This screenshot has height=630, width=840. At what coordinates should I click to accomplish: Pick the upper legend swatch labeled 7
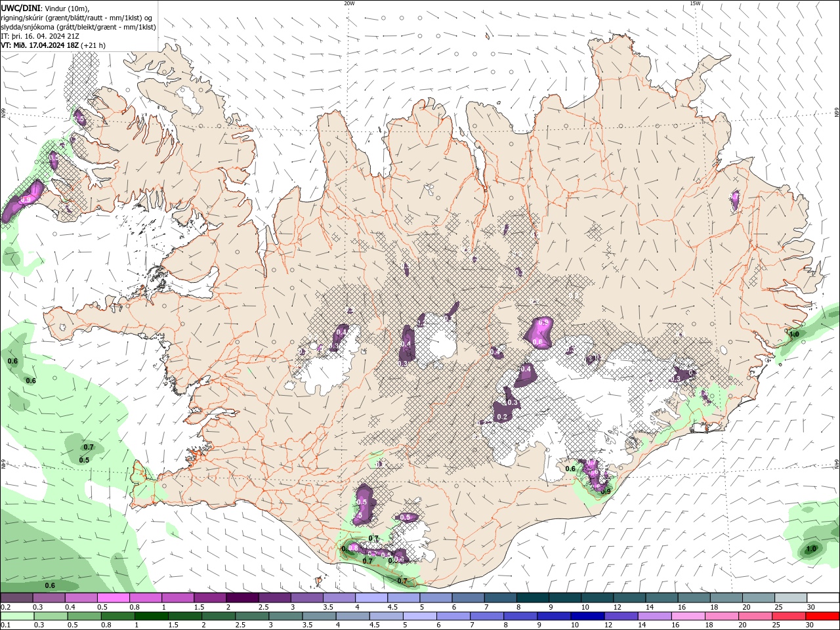[501, 598]
